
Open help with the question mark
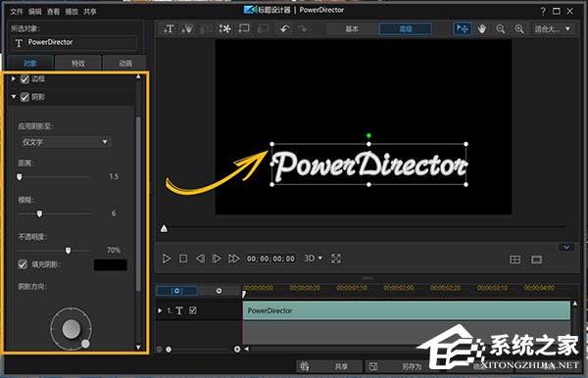tap(543, 11)
